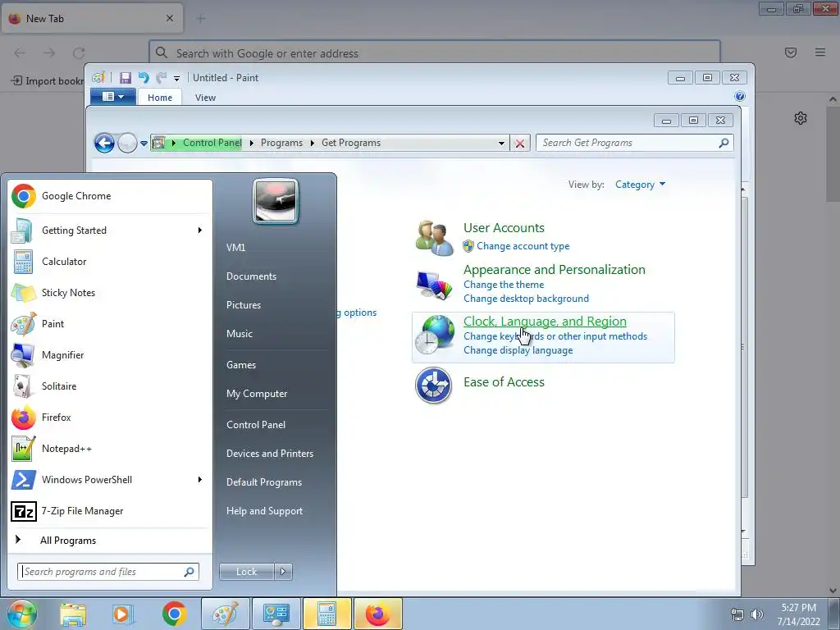The width and height of the screenshot is (840, 630).
Task: Open Clock, Language, and Region link
Action: tap(545, 321)
